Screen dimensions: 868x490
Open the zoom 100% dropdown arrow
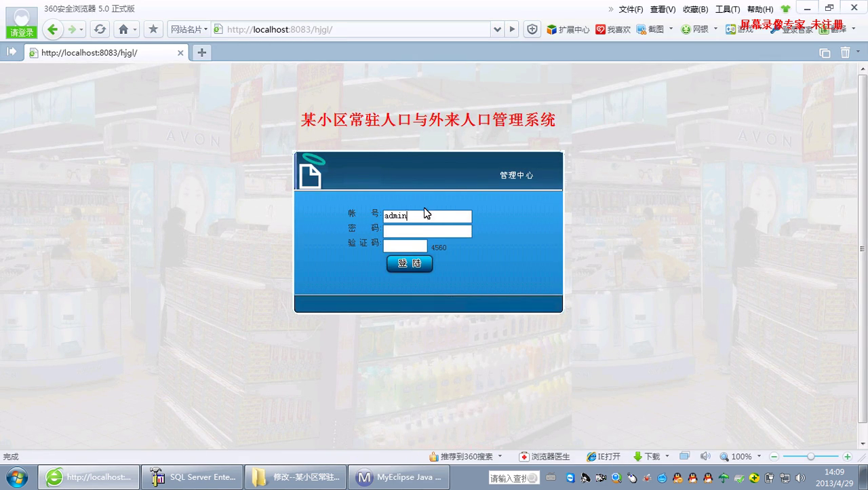click(x=759, y=457)
